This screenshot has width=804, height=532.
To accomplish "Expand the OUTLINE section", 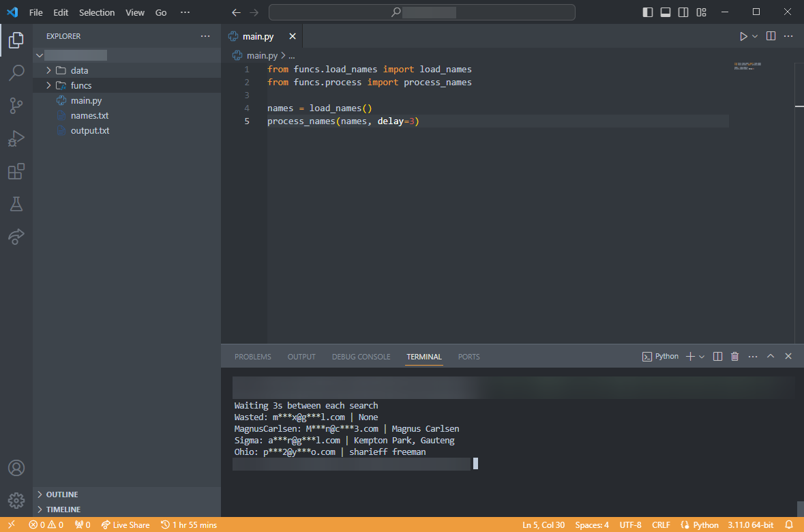I will (127, 494).
